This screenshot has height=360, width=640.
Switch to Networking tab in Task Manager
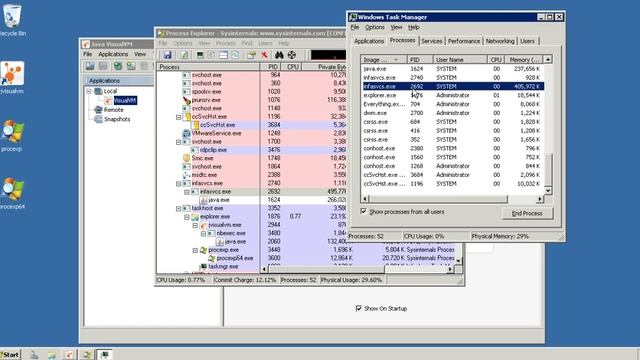tap(500, 41)
